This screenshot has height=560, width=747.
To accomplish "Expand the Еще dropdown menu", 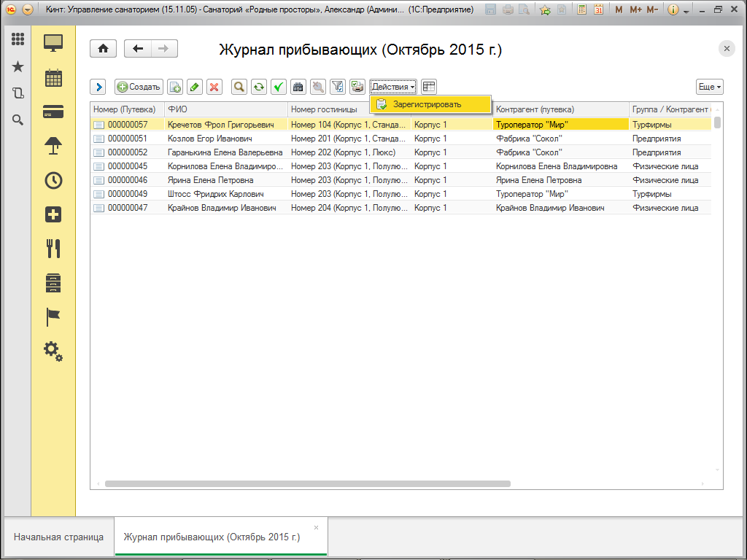I will (709, 87).
